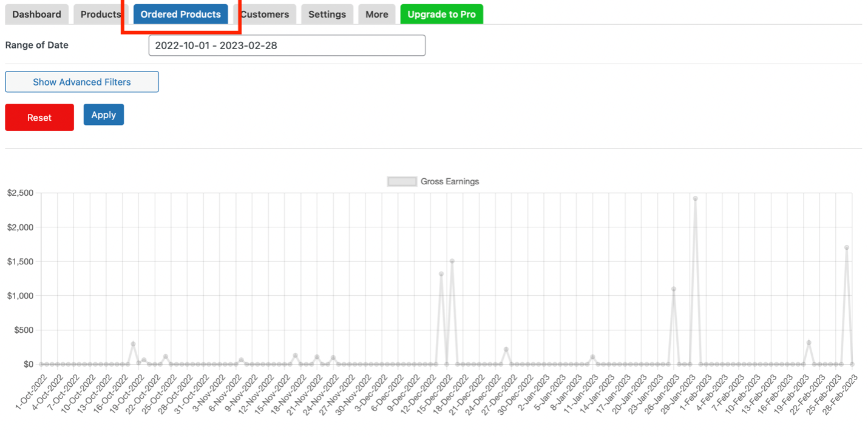
Task: Toggle the Gross Earnings legend label
Action: coord(450,181)
